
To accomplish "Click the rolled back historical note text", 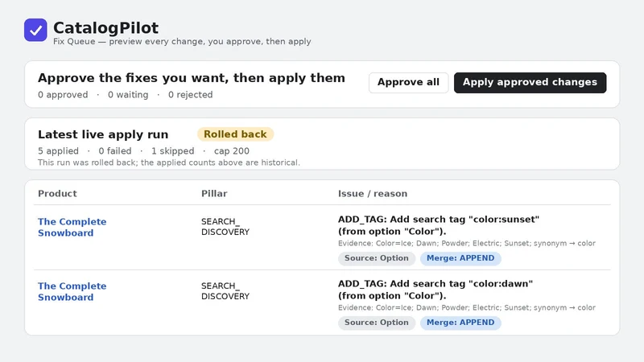I will tap(169, 162).
